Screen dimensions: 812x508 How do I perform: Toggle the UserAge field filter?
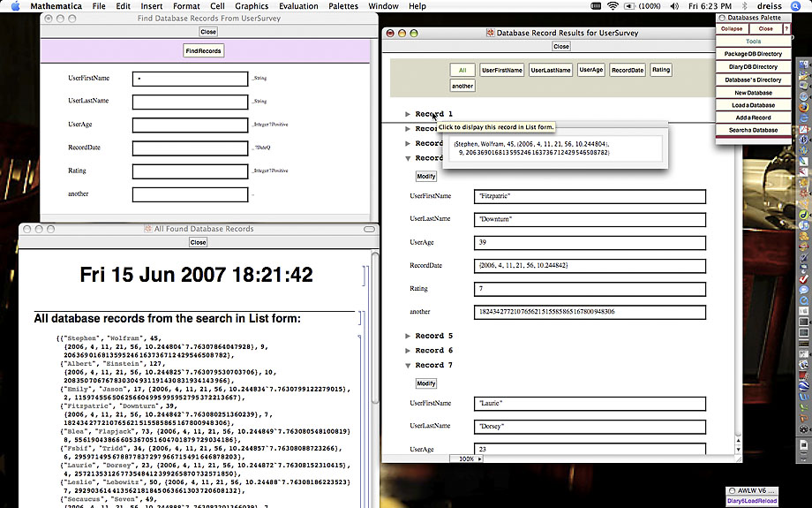point(590,70)
